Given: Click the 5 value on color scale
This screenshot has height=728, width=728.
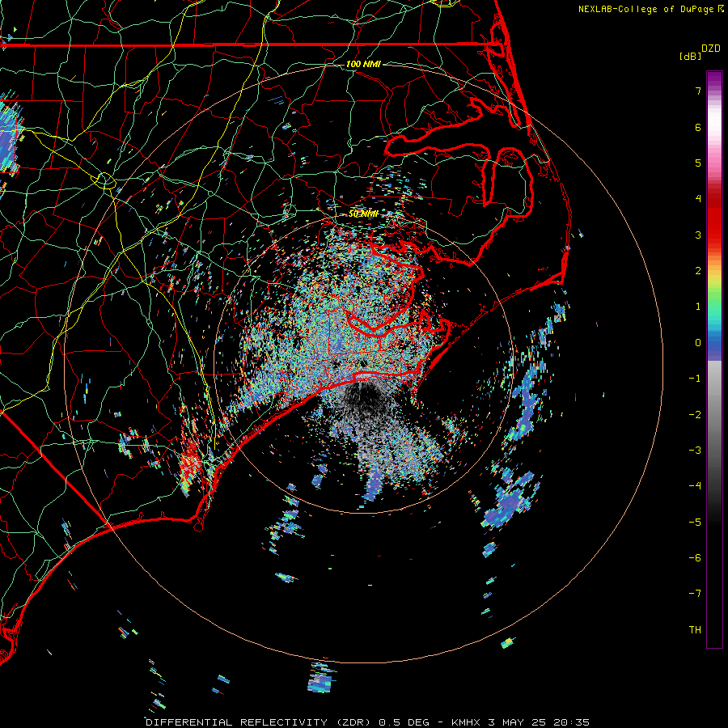Looking at the screenshot, I should (698, 163).
